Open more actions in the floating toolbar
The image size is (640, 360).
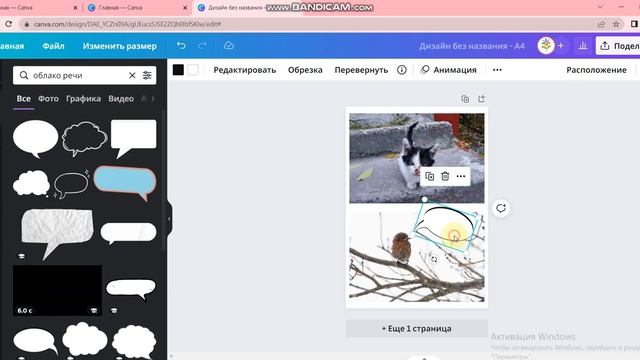461,176
